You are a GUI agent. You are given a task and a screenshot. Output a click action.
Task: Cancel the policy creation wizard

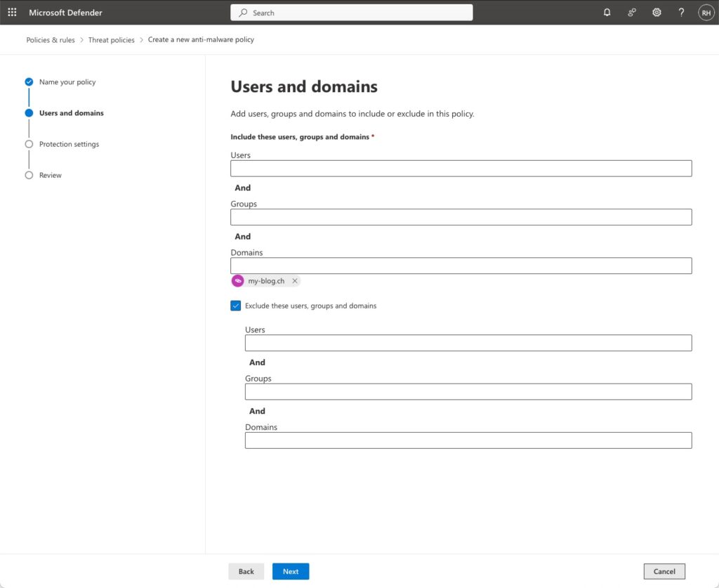tap(664, 571)
